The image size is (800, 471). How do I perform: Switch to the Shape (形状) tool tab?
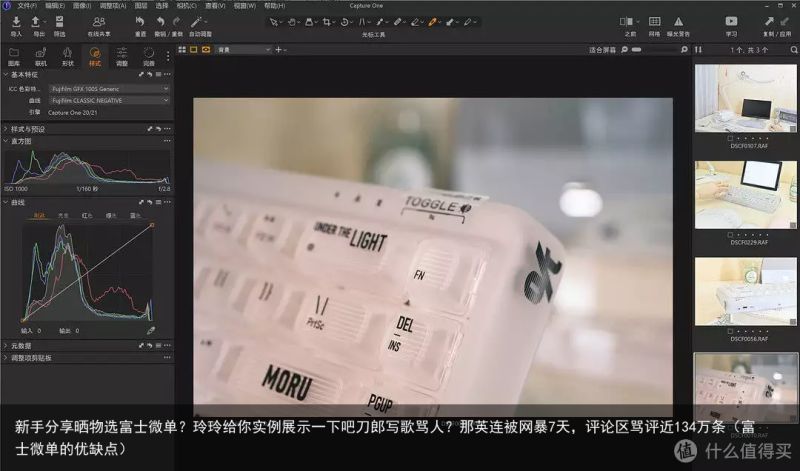click(x=67, y=56)
